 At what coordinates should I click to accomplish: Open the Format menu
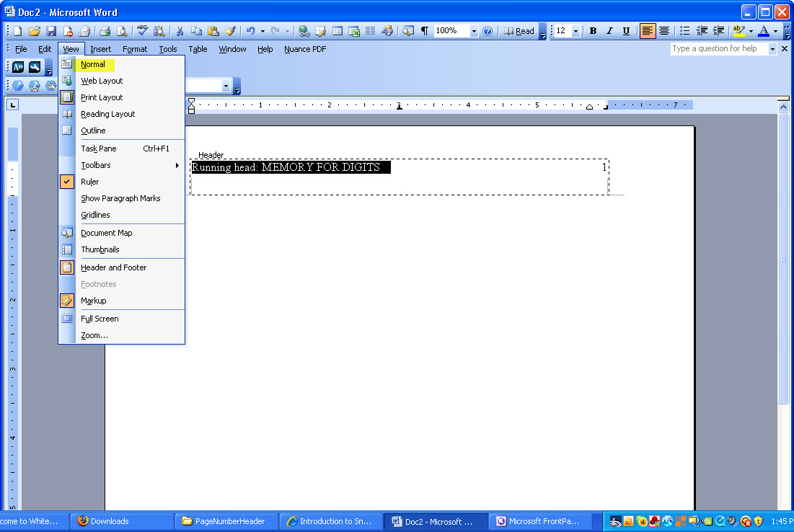point(135,49)
